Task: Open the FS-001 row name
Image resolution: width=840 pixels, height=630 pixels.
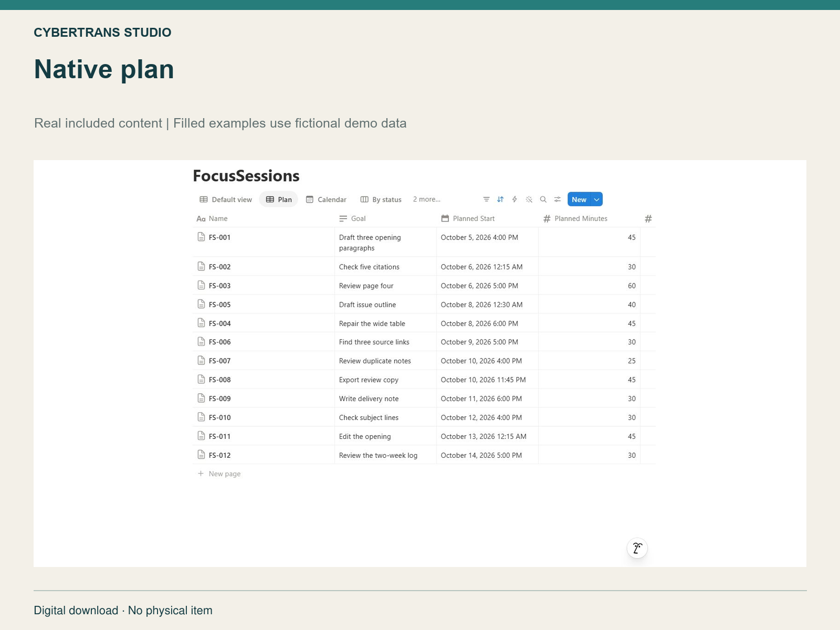Action: pos(219,237)
